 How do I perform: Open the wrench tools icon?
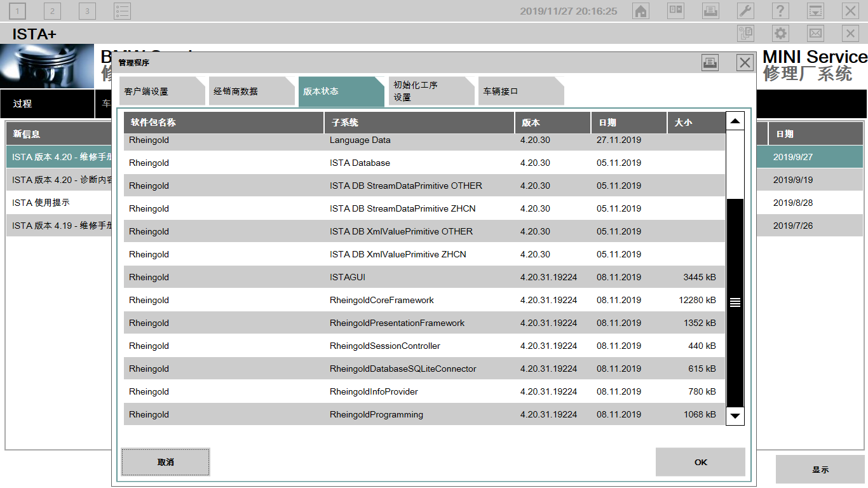pos(746,11)
